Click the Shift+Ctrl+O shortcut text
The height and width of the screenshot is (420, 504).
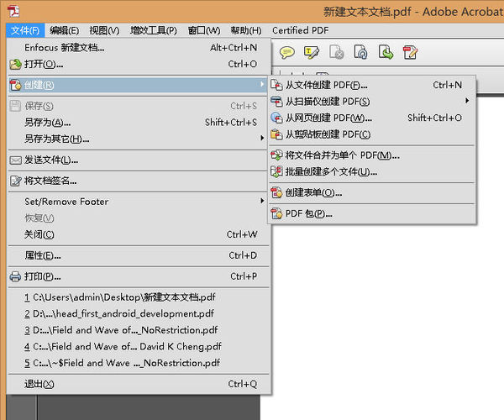[434, 118]
